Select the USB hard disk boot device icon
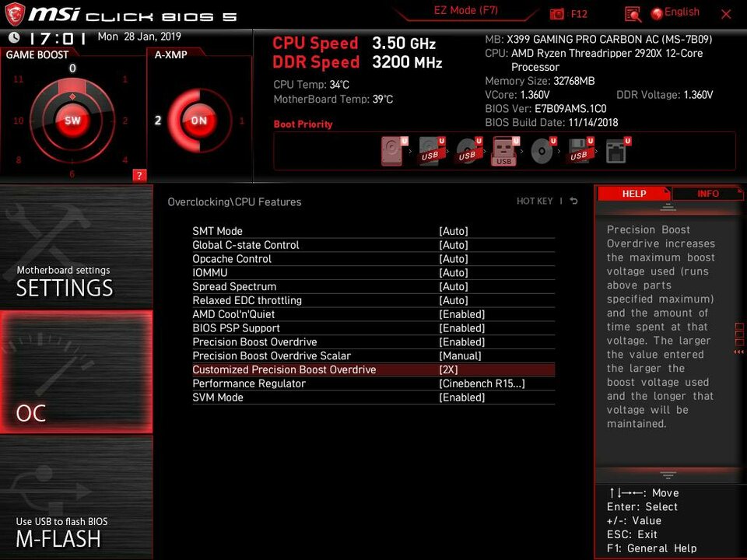The image size is (747, 560). coord(432,151)
